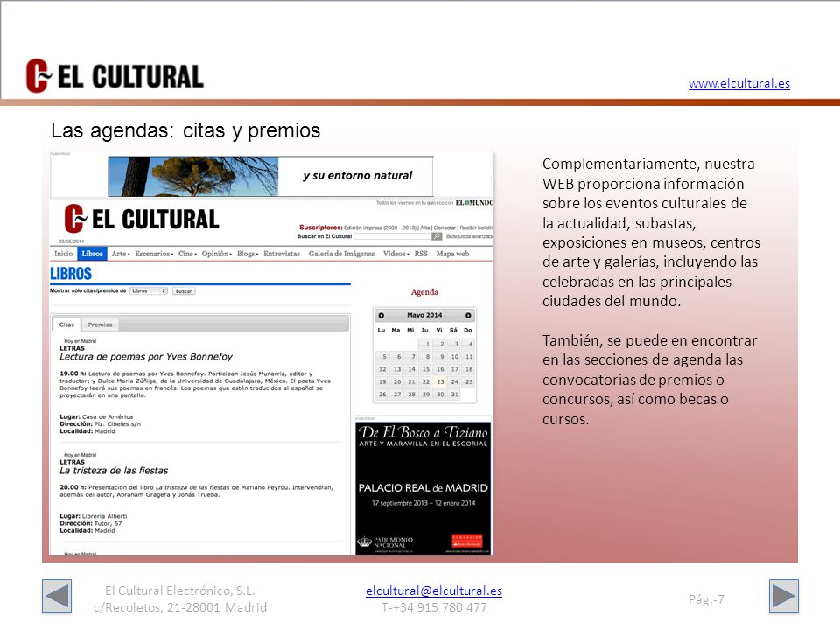Switch to the Premios tab
The width and height of the screenshot is (840, 630).
(100, 325)
